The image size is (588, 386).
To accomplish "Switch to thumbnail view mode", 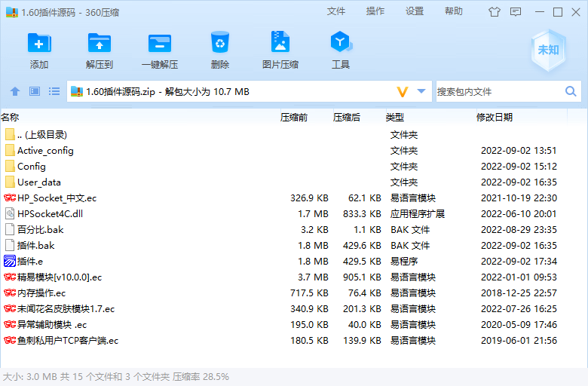I will (x=35, y=91).
